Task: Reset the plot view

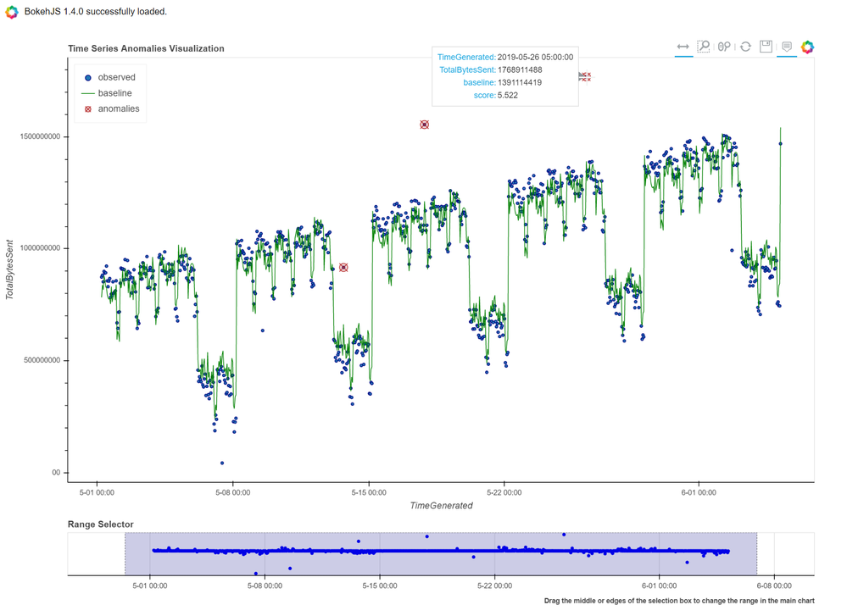Action: point(745,47)
